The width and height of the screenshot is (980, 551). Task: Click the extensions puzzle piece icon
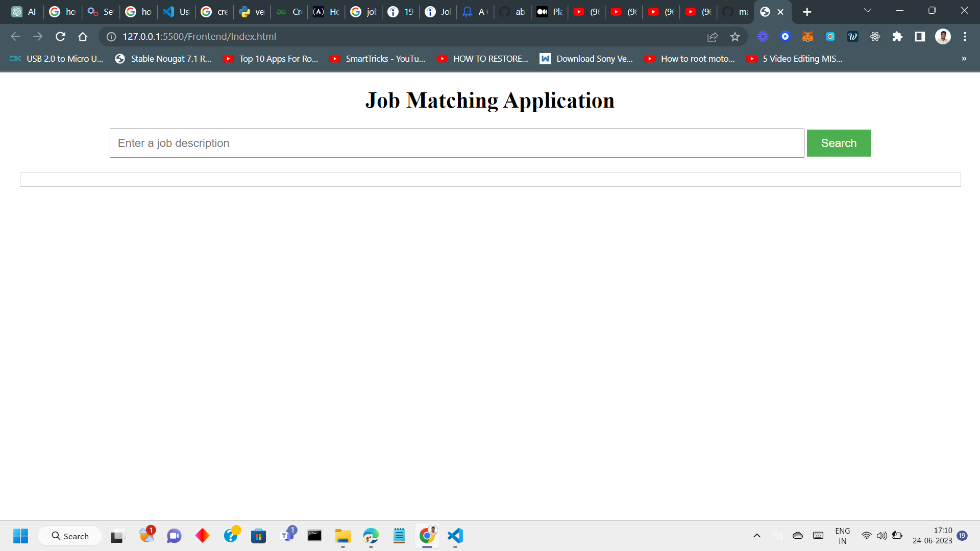[x=897, y=36]
